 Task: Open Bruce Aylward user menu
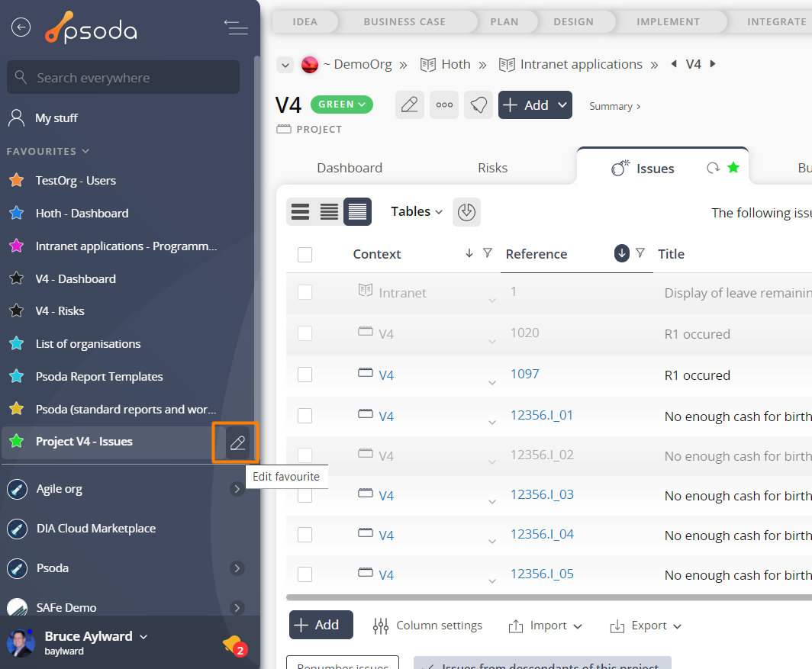[96, 636]
